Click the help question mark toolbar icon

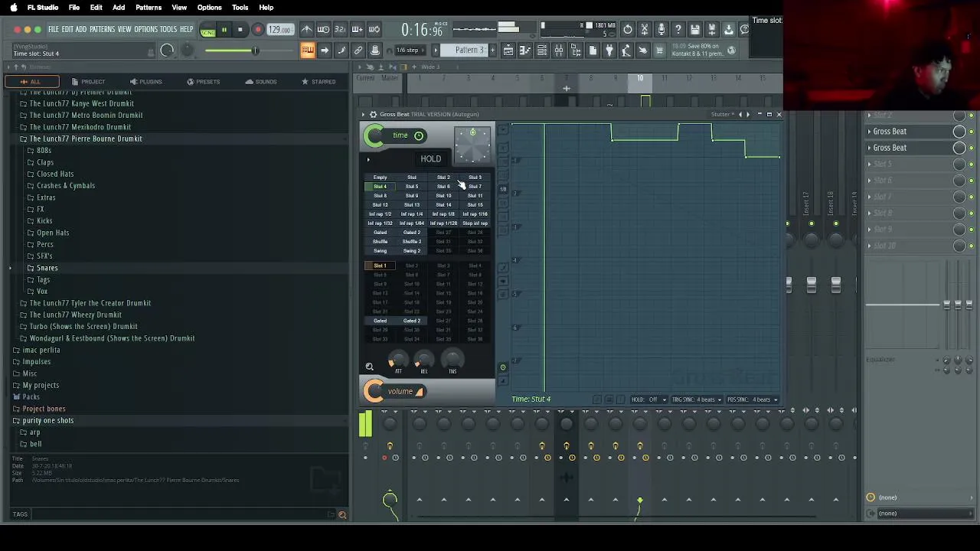678,29
